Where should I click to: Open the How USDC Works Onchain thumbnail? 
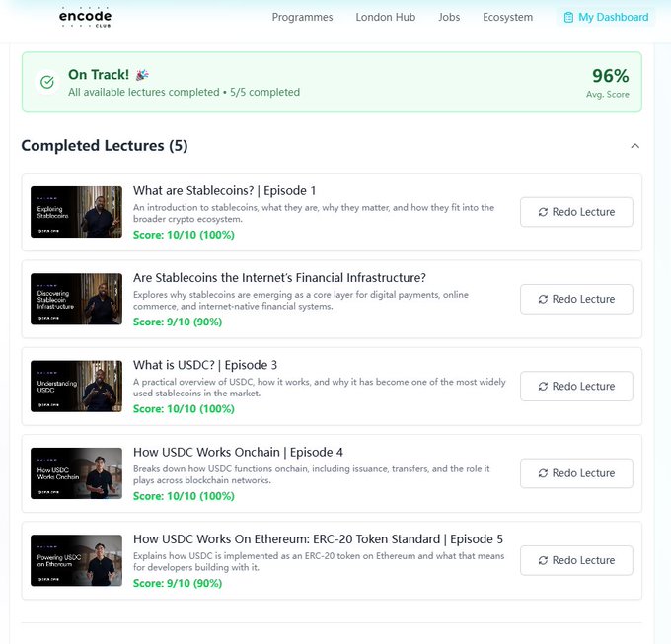[x=76, y=473]
